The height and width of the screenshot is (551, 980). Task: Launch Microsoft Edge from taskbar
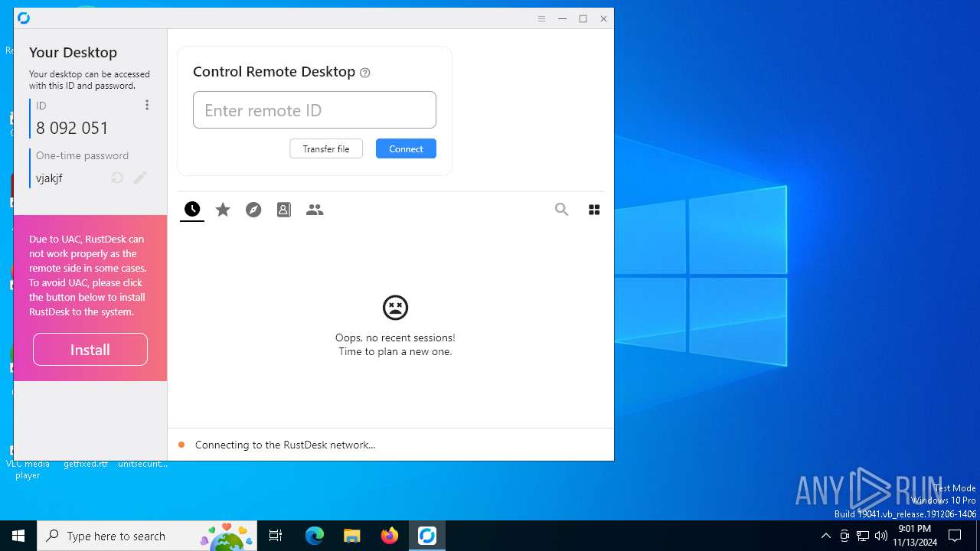315,536
